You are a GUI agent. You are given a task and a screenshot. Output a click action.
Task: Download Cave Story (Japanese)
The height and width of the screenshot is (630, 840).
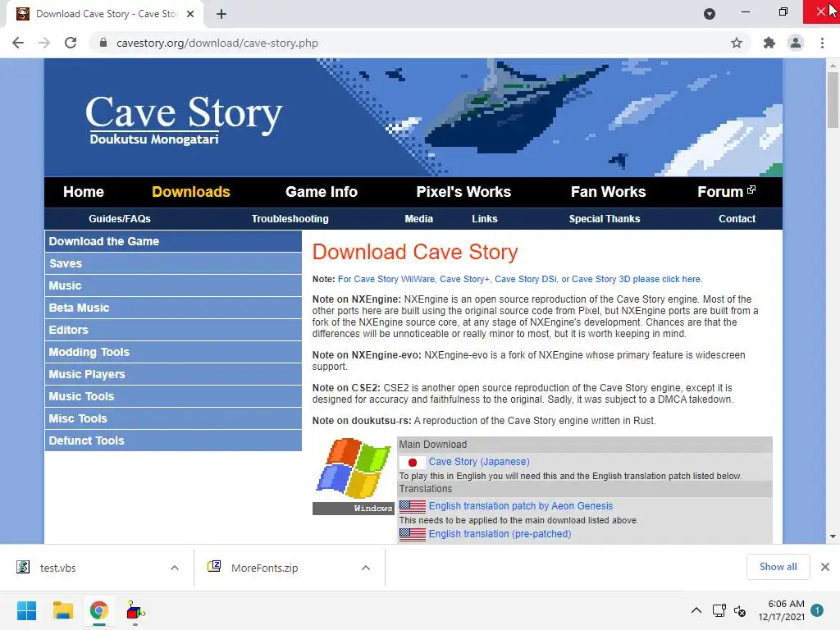(479, 462)
